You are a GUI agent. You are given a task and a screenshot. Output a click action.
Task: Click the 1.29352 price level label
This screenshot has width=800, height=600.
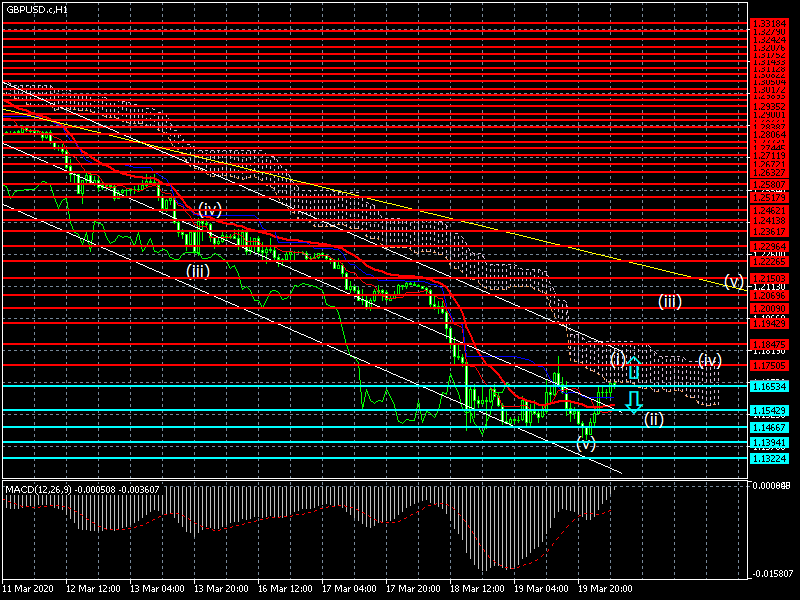tap(770, 107)
